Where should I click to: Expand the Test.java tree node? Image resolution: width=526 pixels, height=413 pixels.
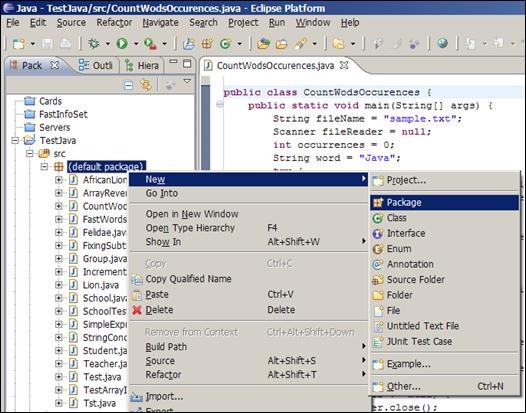59,377
